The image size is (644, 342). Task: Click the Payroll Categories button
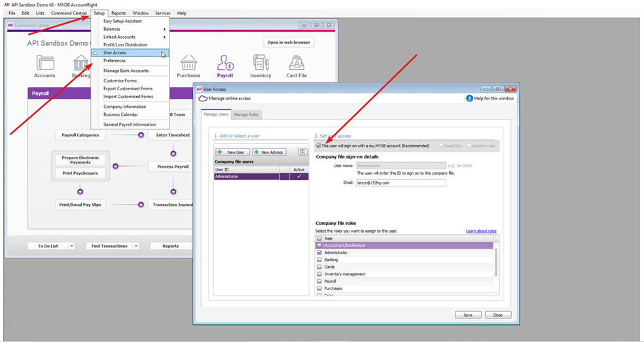80,135
